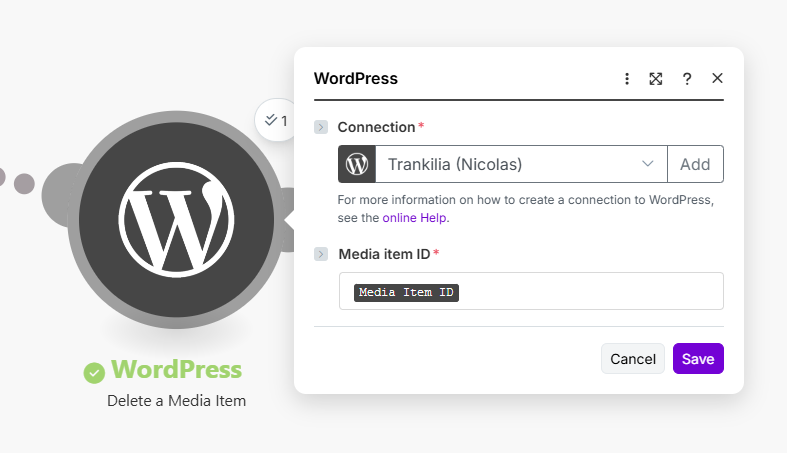Open help with the question mark icon
The image size is (787, 453).
click(x=687, y=79)
